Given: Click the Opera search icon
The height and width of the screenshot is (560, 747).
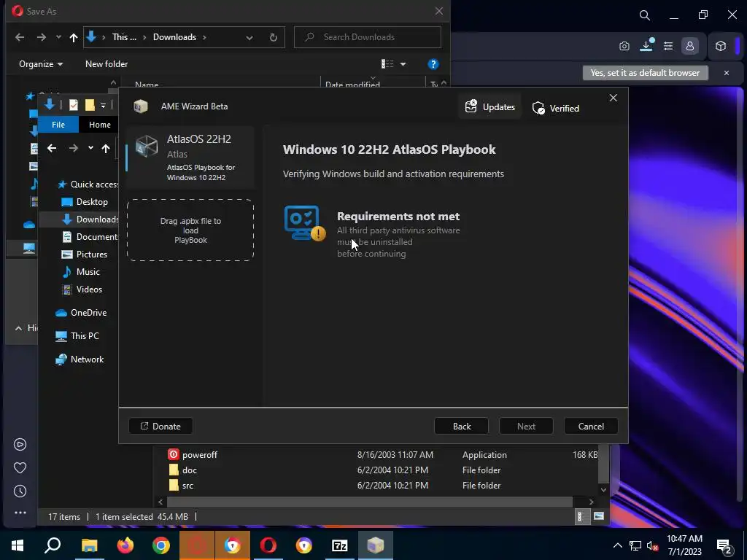Looking at the screenshot, I should tap(645, 15).
